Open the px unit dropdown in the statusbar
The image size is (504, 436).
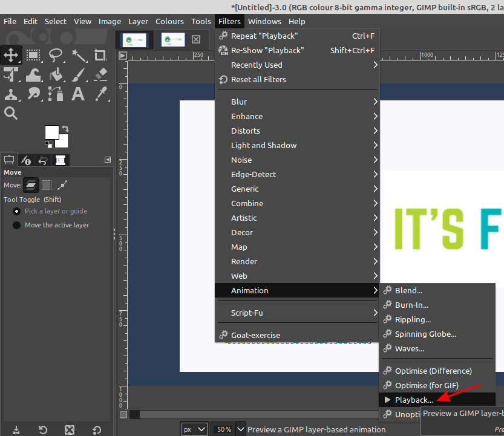pyautogui.click(x=194, y=429)
